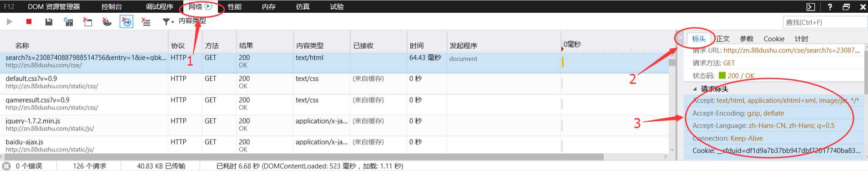Clear cookies icon in the network toolbar
The image size is (868, 171).
click(x=106, y=21)
